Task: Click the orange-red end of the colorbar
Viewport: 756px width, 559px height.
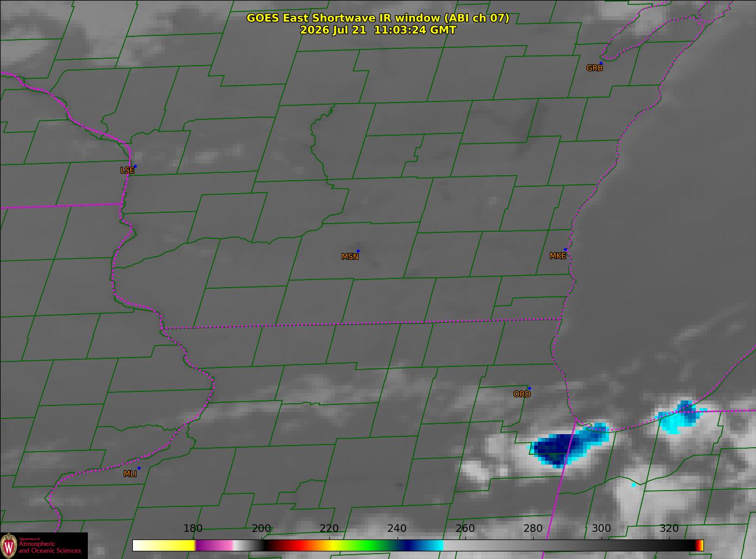Action: pyautogui.click(x=700, y=545)
